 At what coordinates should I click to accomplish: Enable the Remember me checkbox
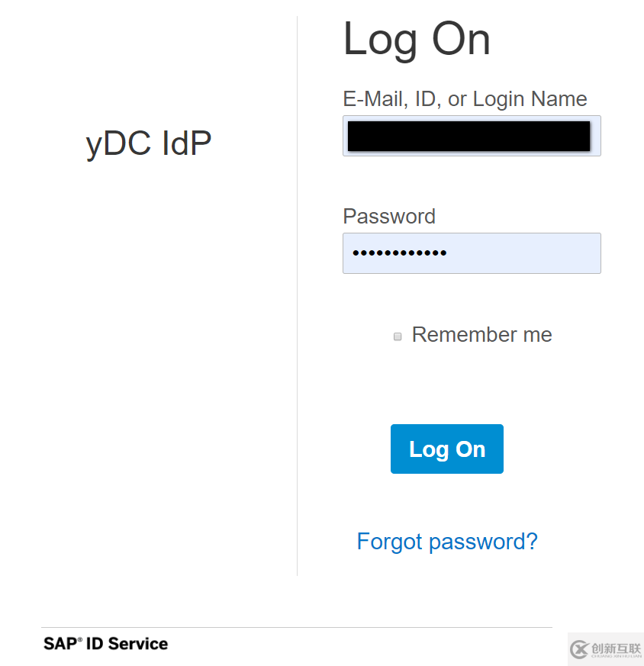pyautogui.click(x=398, y=336)
